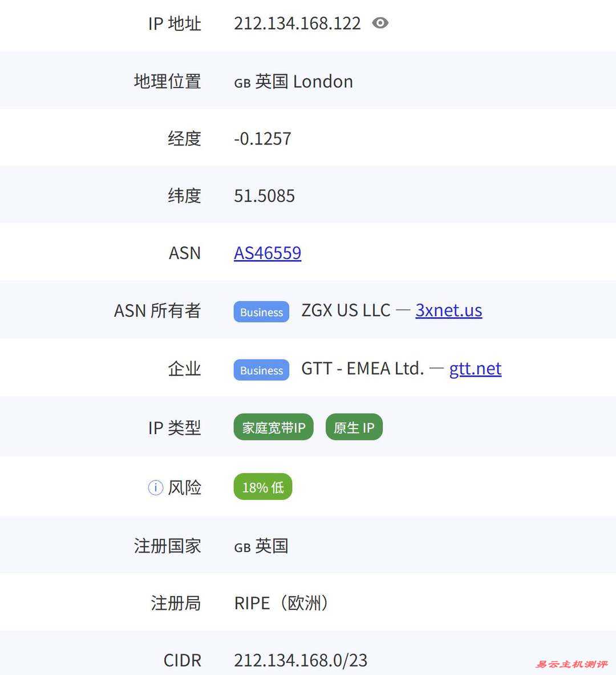The height and width of the screenshot is (675, 616).
Task: Click the 注册局 label
Action: click(x=176, y=603)
